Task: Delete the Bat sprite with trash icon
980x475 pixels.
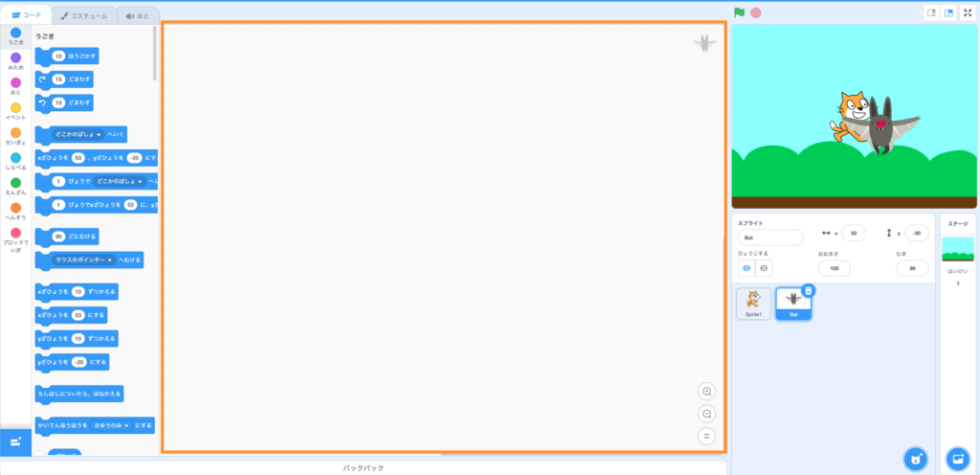Action: (x=808, y=289)
